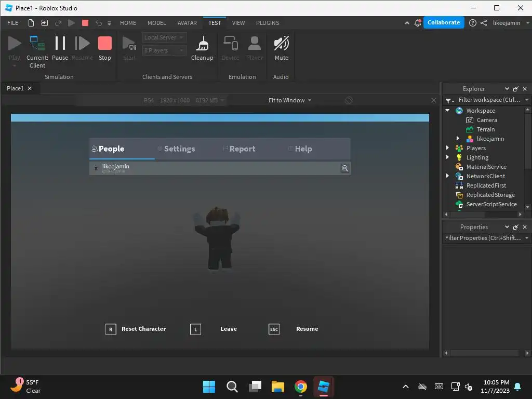Click the emulator rotate icon
Screen dimensions: 532x399
[349, 100]
